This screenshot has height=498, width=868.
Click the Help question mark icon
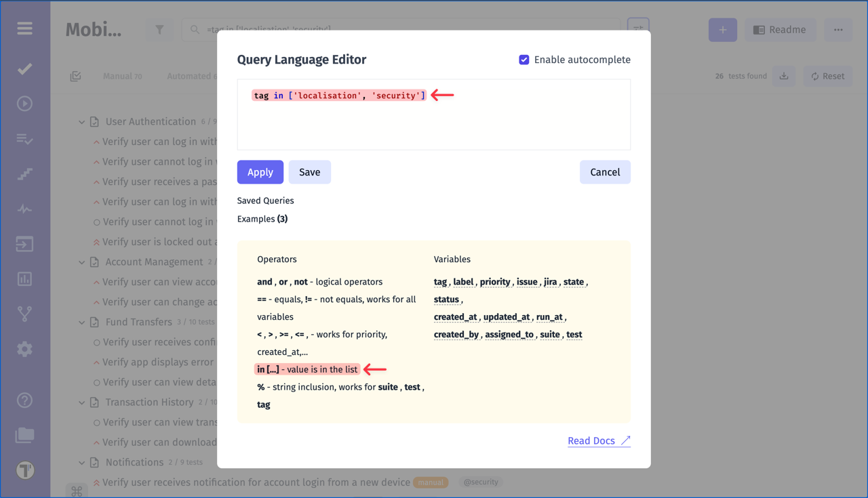coord(25,400)
